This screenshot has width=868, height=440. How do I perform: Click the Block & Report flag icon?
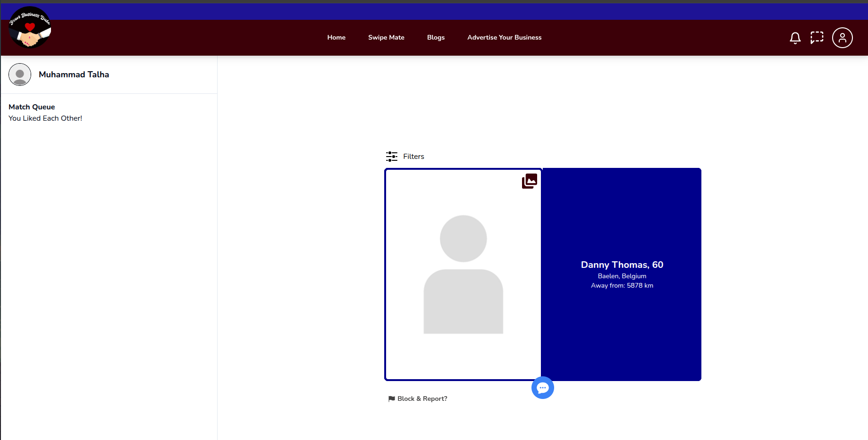click(391, 399)
